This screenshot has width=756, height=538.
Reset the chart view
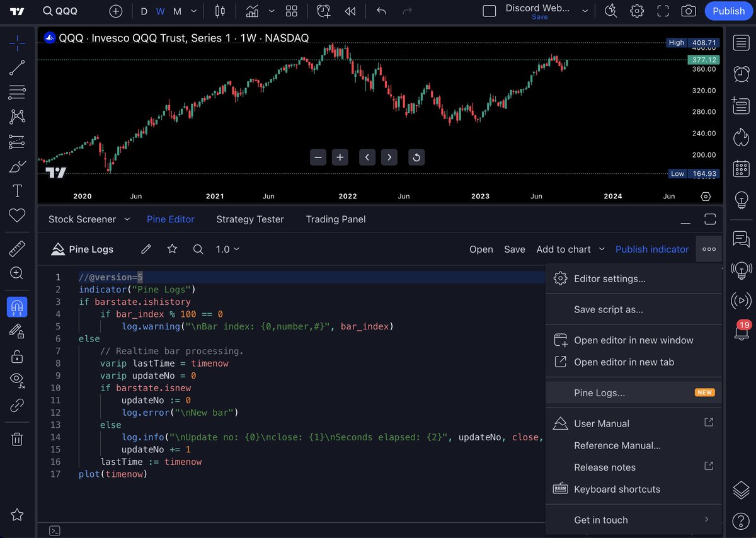coord(416,157)
